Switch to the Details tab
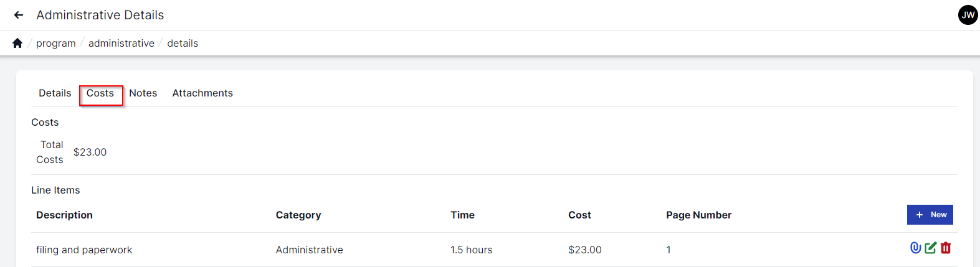The image size is (980, 267). coord(55,93)
